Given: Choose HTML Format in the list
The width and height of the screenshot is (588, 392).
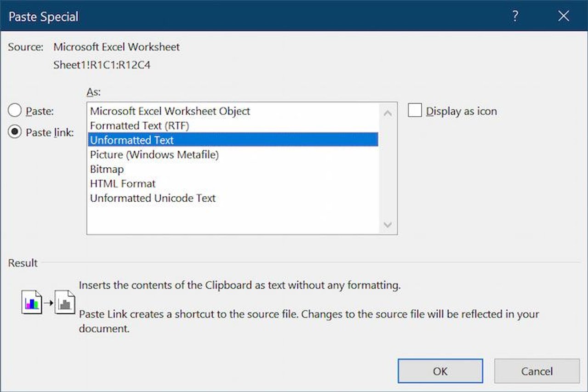Looking at the screenshot, I should pyautogui.click(x=123, y=184).
